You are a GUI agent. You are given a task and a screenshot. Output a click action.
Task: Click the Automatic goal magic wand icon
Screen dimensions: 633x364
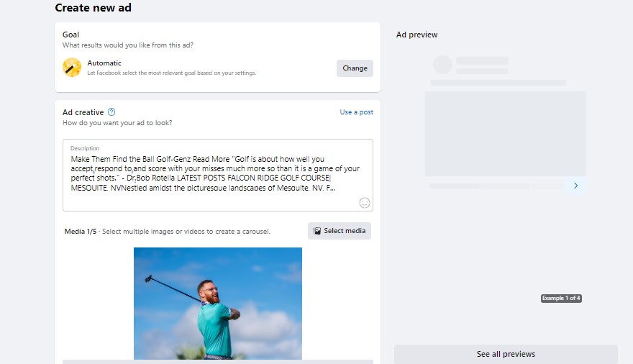click(72, 68)
